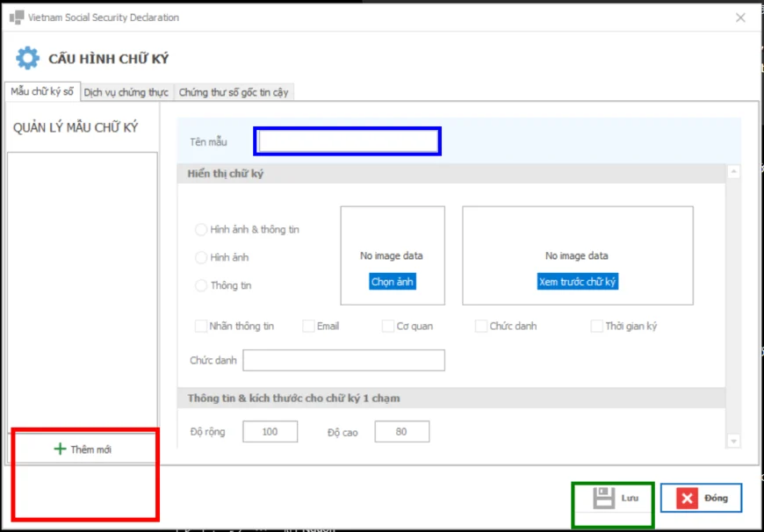Click the app logo icon in title bar
This screenshot has width=764, height=532.
click(x=17, y=18)
